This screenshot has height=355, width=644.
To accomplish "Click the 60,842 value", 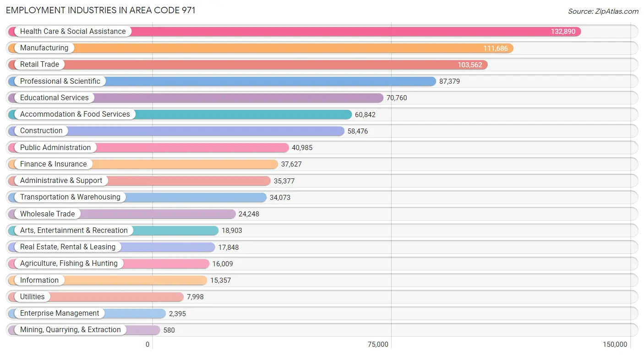I will pos(365,114).
